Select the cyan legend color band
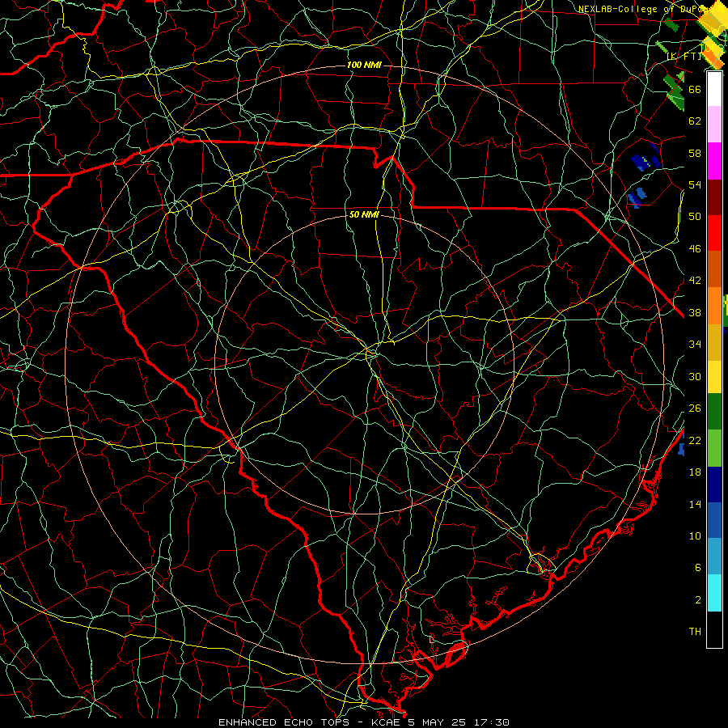Image resolution: width=728 pixels, height=728 pixels. [x=714, y=593]
